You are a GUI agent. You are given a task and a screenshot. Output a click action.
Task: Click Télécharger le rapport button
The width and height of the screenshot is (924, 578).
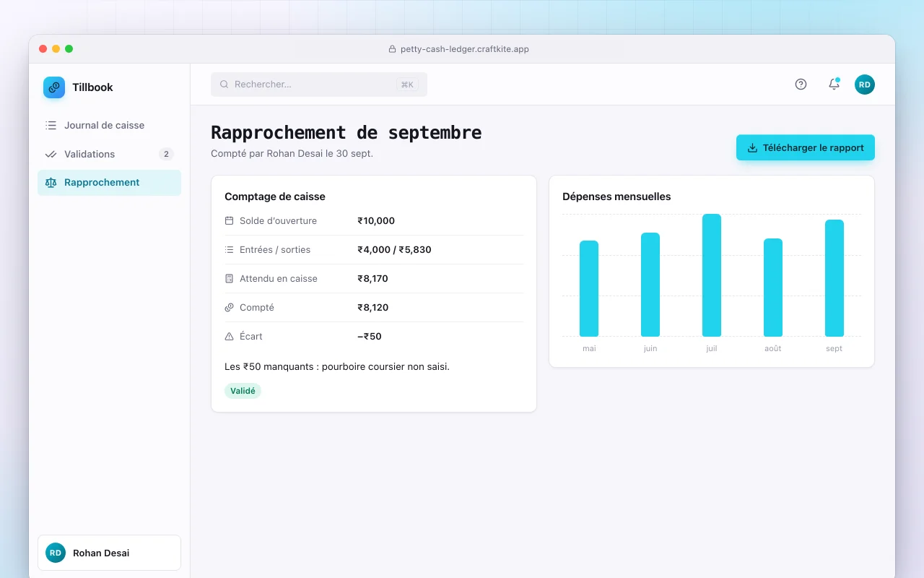[806, 147]
